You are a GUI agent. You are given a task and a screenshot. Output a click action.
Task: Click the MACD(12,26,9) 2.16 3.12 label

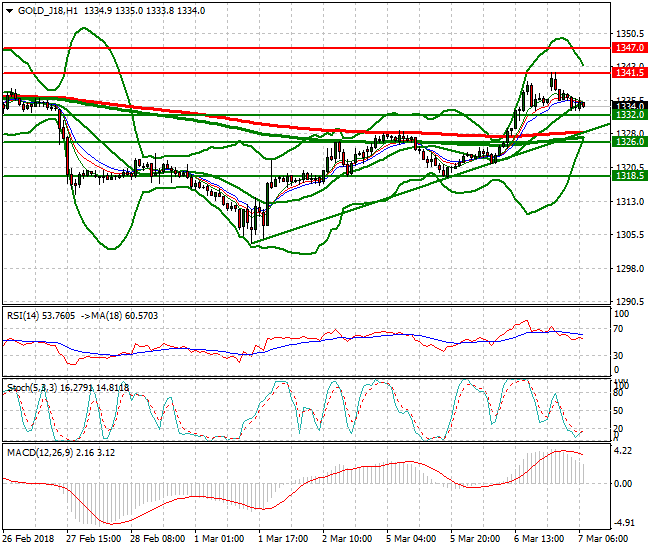click(x=61, y=453)
